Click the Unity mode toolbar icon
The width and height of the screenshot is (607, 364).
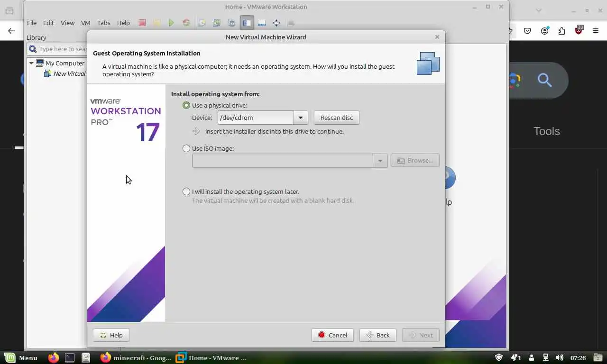coord(291,23)
